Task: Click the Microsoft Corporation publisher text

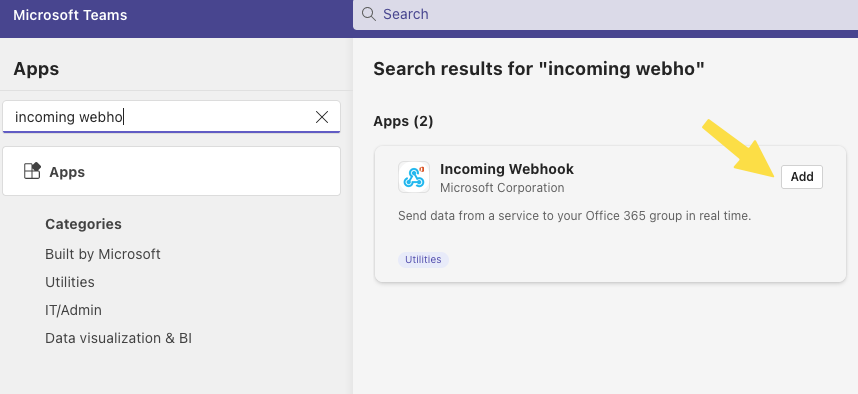Action: pos(502,188)
